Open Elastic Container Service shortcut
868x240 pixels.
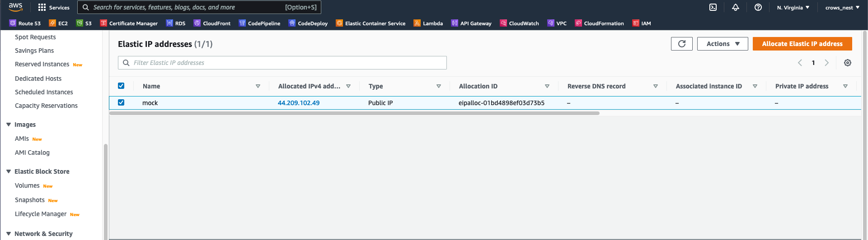[371, 23]
